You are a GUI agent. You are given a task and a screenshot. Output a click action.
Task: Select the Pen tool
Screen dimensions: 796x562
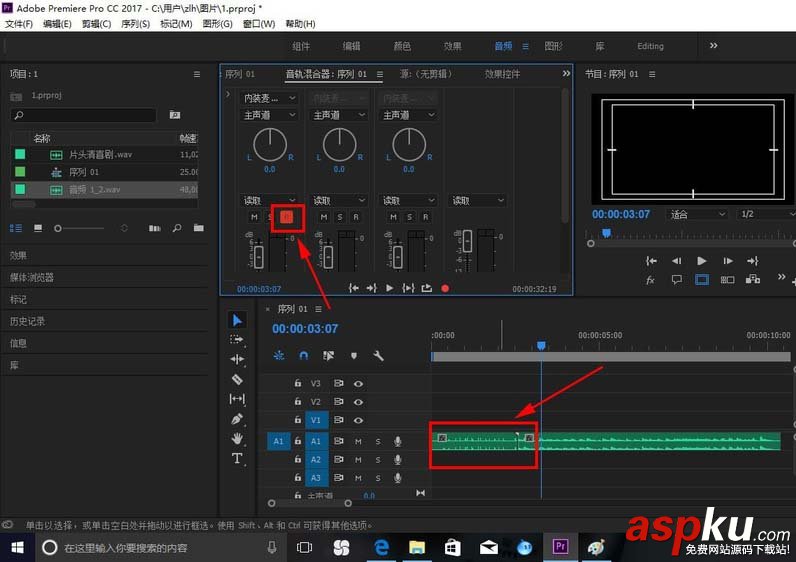(237, 419)
